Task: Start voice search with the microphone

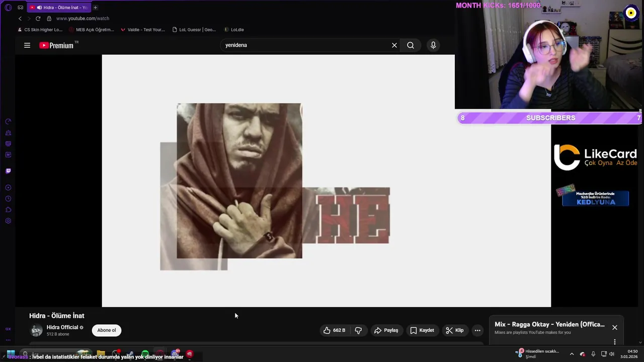Action: (433, 45)
